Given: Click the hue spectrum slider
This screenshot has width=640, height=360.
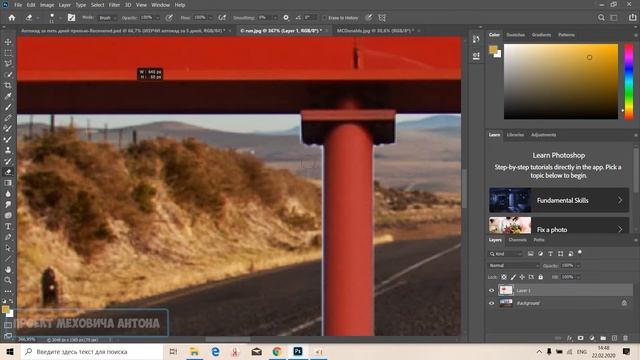Looking at the screenshot, I should point(629,81).
